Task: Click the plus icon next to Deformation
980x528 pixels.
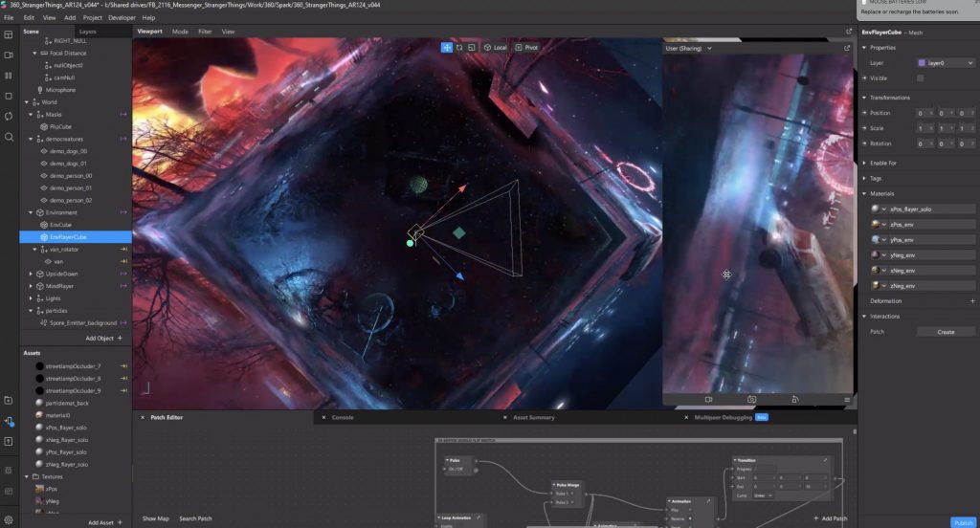Action: click(x=972, y=301)
